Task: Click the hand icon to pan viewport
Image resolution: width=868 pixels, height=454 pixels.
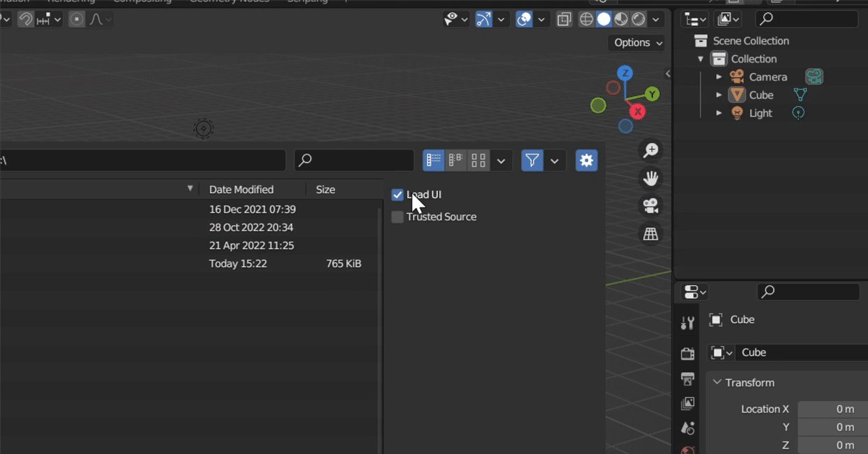Action: pyautogui.click(x=650, y=178)
